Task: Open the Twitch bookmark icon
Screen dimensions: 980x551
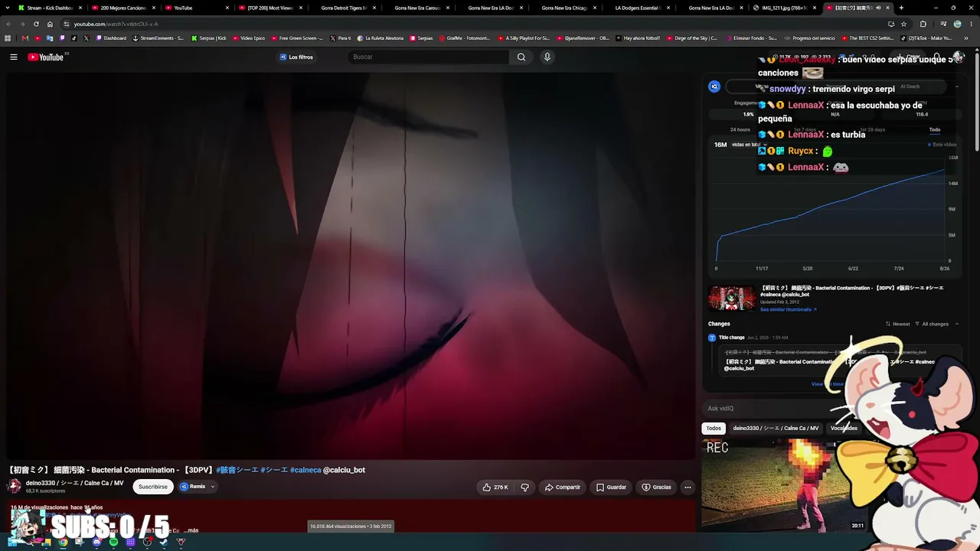Action: click(62, 38)
